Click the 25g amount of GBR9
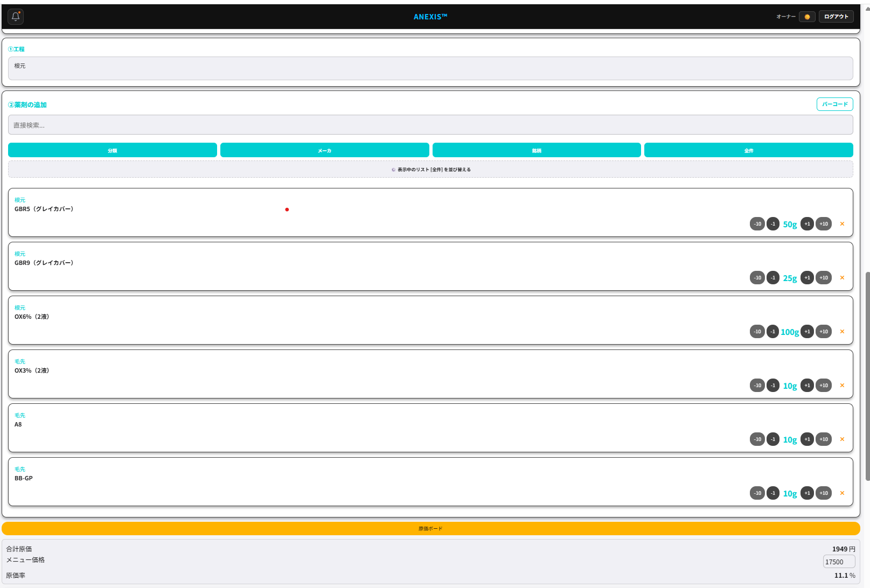Viewport: 870px width, 588px height. [x=790, y=278]
